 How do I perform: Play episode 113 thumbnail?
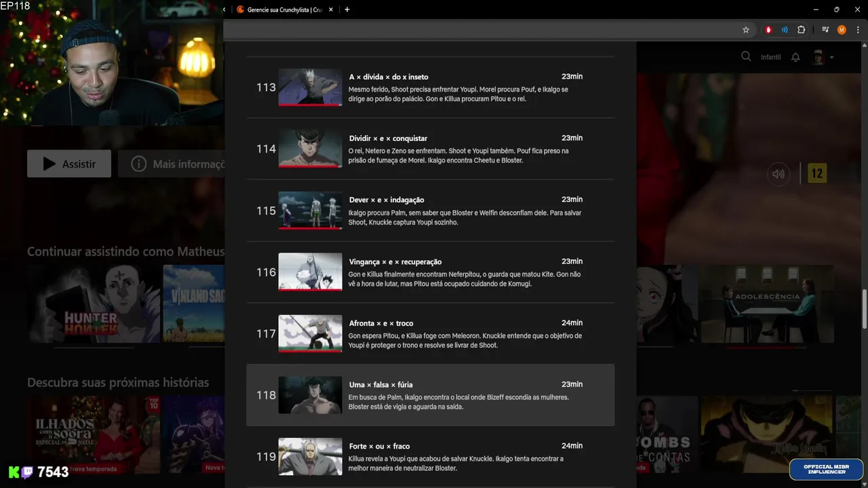[x=310, y=87]
